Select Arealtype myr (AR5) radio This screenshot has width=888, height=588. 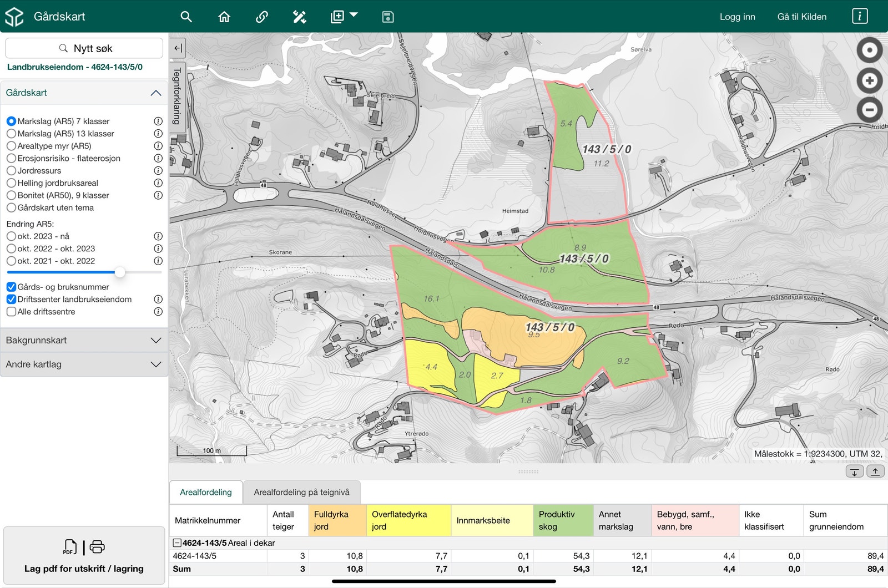[x=11, y=146]
